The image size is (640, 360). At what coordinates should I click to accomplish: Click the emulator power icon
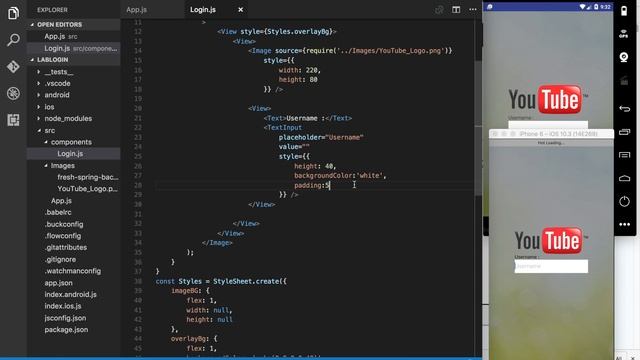click(624, 11)
